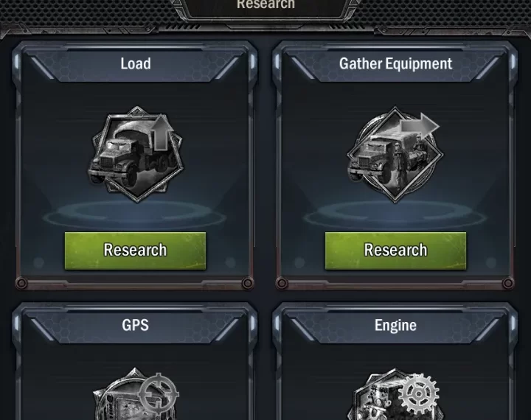
Task: Click the right-pointing arrow on Gather Equipment emblem
Action: tap(420, 127)
